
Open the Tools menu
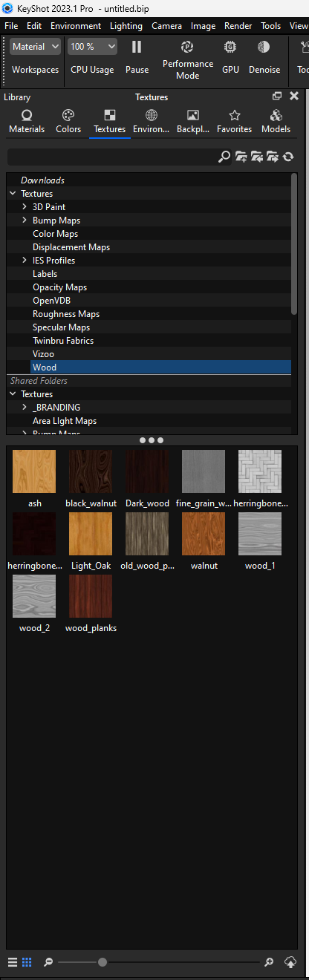271,26
